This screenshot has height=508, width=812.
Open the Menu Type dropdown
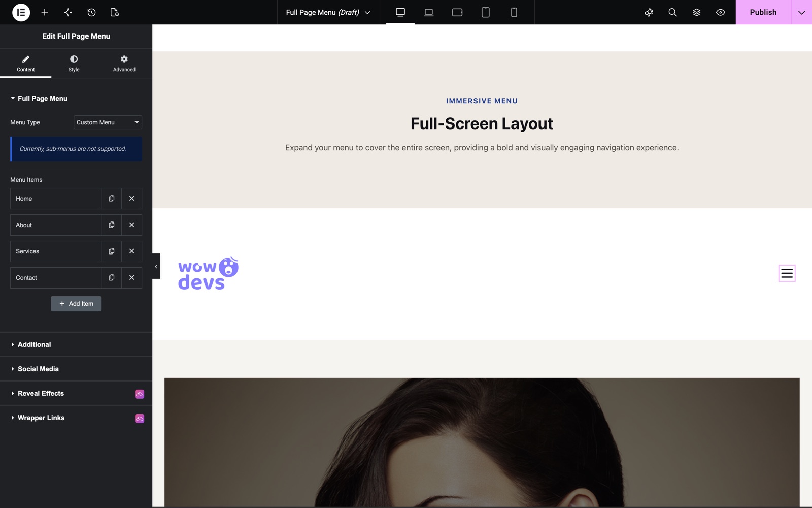tap(108, 122)
